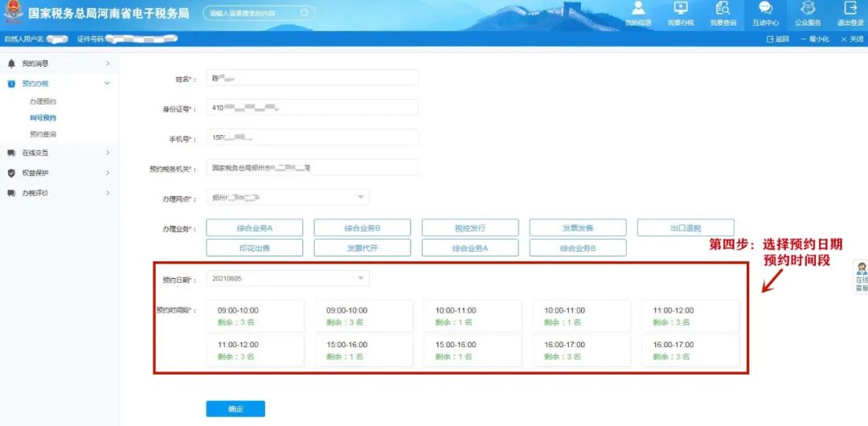Go to 办理预约 in the sidebar
The image size is (868, 426).
click(x=43, y=102)
